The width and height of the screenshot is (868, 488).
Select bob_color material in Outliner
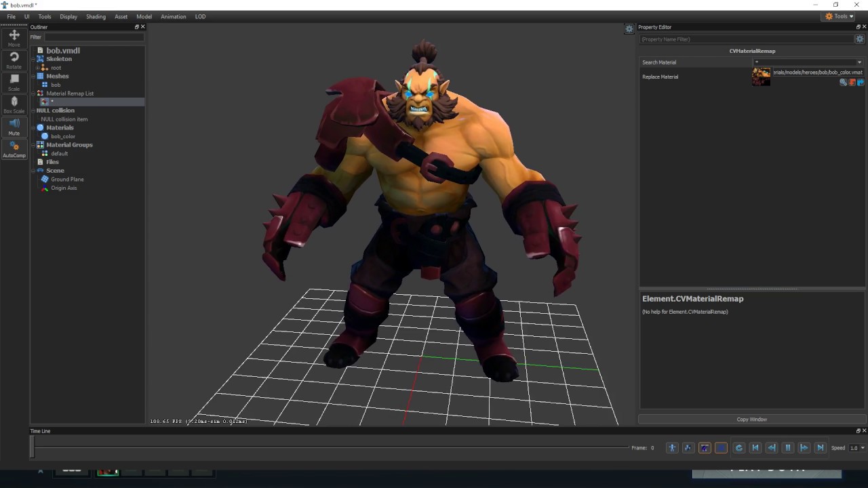[x=63, y=136]
